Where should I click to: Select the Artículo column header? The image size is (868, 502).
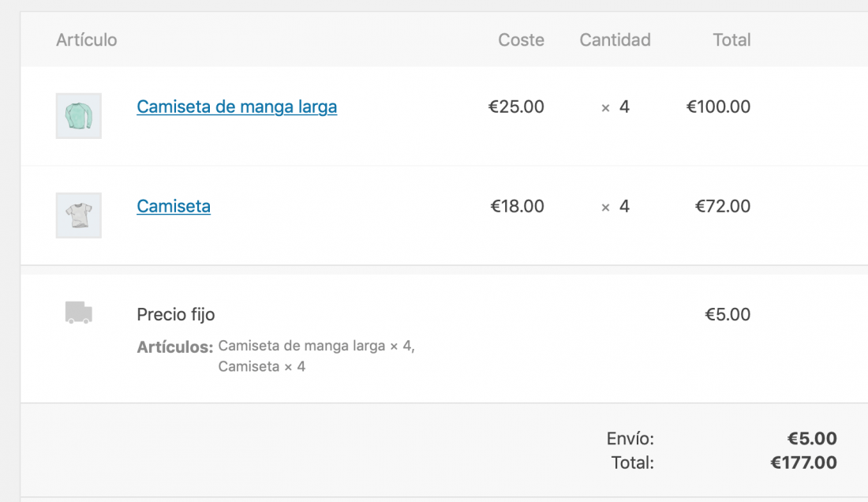tap(86, 39)
